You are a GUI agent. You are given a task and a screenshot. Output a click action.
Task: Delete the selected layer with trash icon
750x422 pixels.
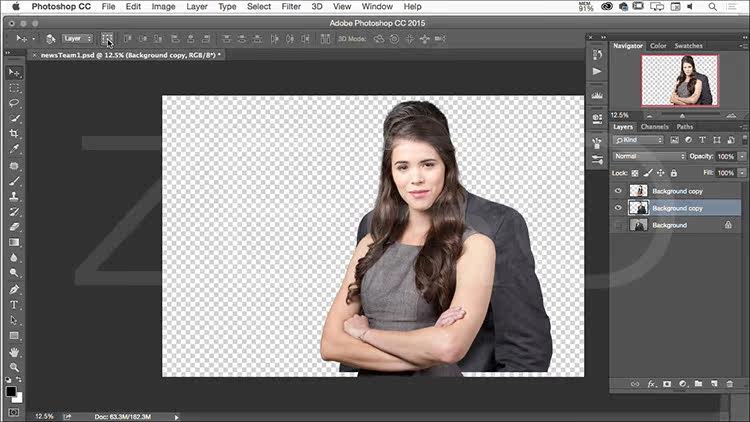point(729,384)
